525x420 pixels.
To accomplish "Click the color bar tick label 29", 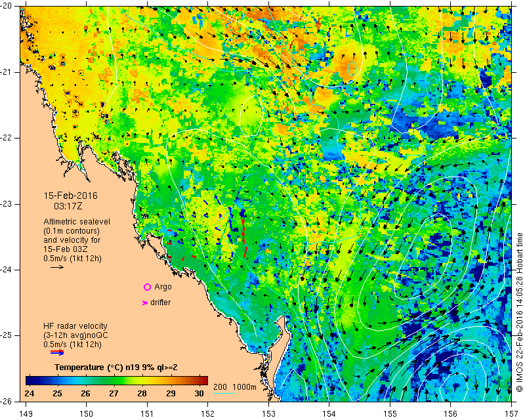I will [x=171, y=393].
